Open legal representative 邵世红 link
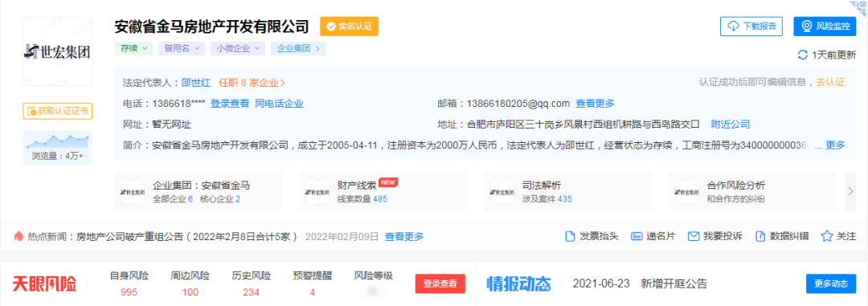 tap(195, 83)
